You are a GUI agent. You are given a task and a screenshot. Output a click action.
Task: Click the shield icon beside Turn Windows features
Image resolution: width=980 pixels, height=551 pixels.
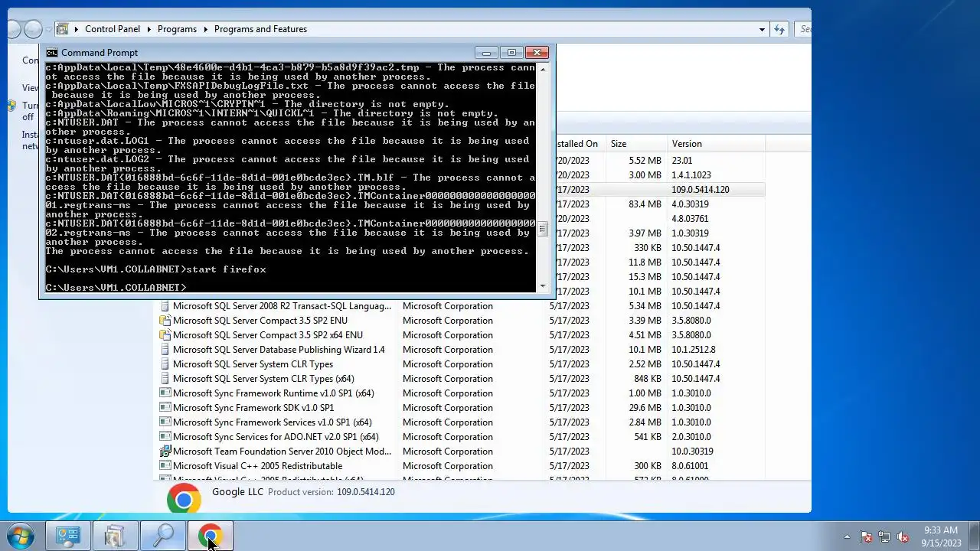click(x=11, y=106)
